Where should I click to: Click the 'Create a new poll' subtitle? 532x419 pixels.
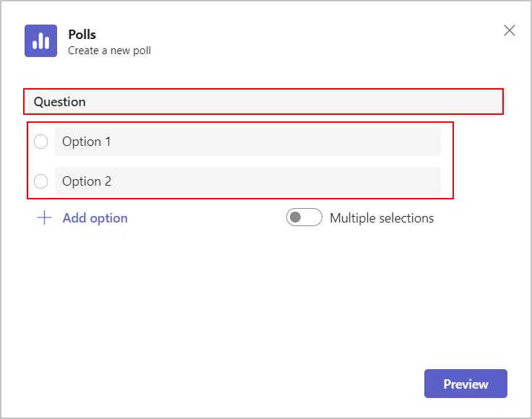pos(109,51)
